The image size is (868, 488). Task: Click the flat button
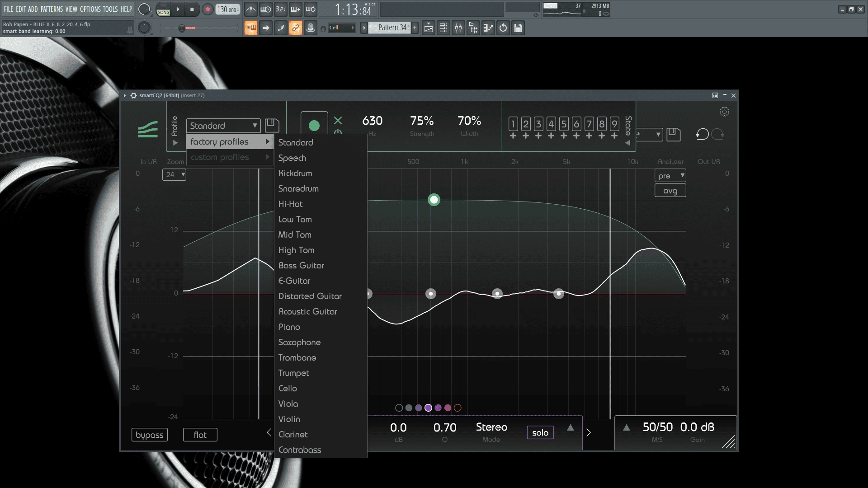click(200, 435)
